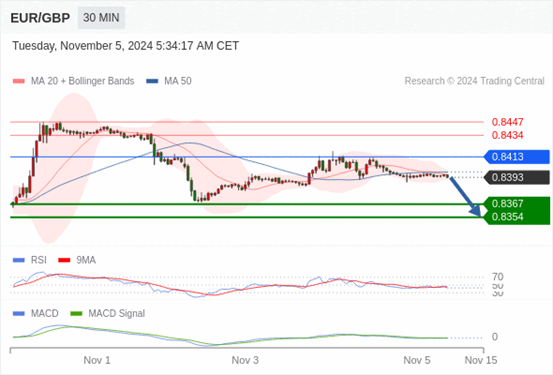This screenshot has width=553, height=375.
Task: Click the 9MA red legend swatch
Action: pyautogui.click(x=64, y=260)
